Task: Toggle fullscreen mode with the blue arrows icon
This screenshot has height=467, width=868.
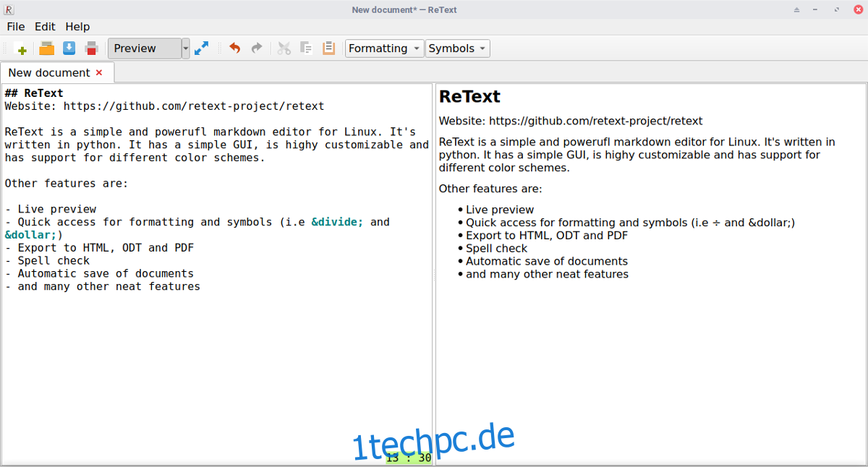Action: [x=201, y=48]
